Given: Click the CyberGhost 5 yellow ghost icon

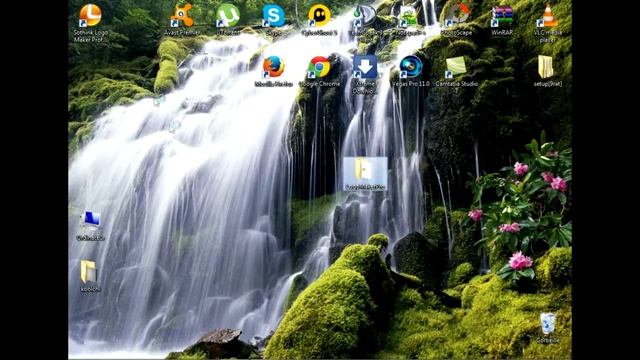Looking at the screenshot, I should tap(319, 16).
